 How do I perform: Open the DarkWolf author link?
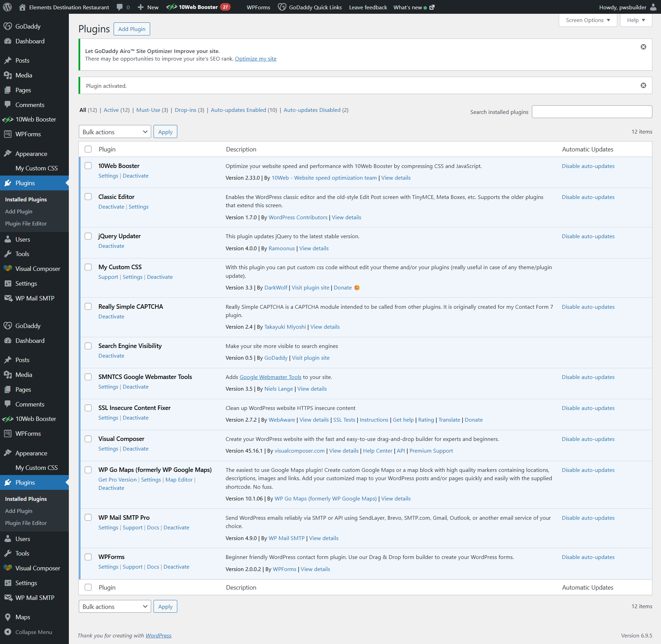tap(276, 287)
